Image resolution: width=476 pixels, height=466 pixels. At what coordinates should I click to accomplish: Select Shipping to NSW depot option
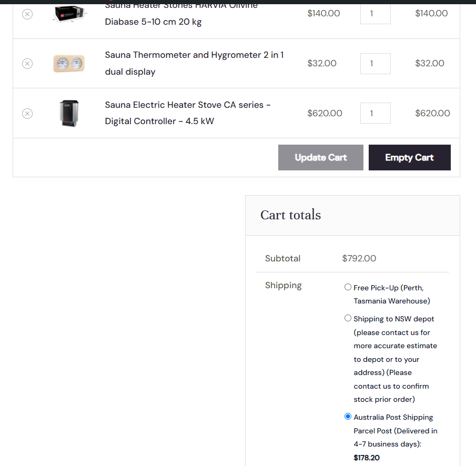(x=348, y=318)
